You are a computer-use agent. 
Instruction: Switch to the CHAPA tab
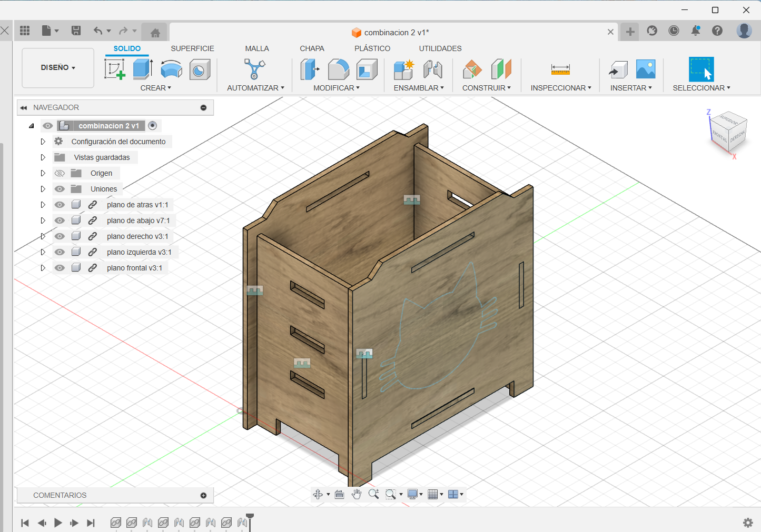pos(312,48)
